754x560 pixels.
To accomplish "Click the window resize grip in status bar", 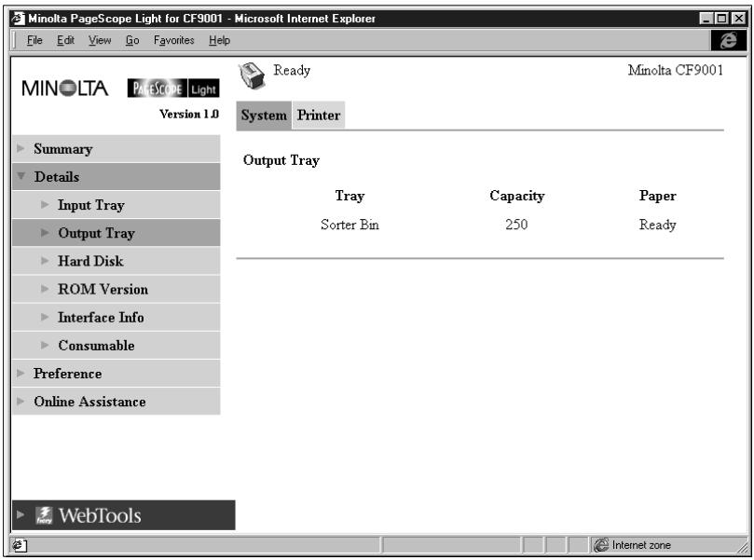I will 743,547.
